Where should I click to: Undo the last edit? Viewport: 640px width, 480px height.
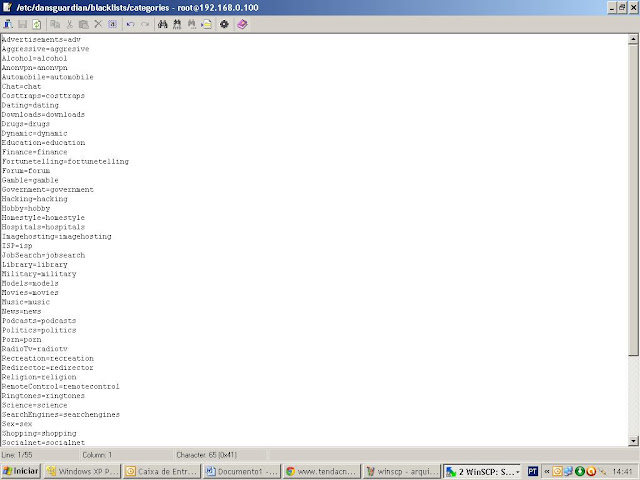point(131,24)
